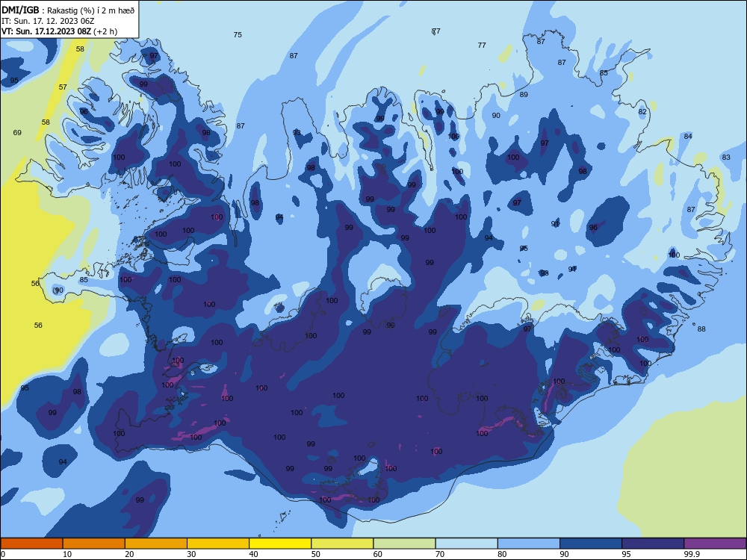Click the '40' legend tick label

(x=254, y=554)
